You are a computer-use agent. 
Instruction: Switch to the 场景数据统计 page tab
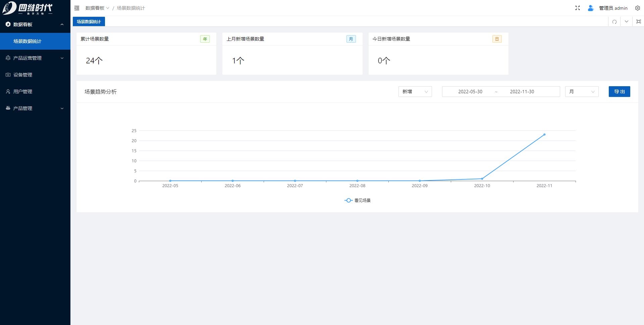coord(89,22)
